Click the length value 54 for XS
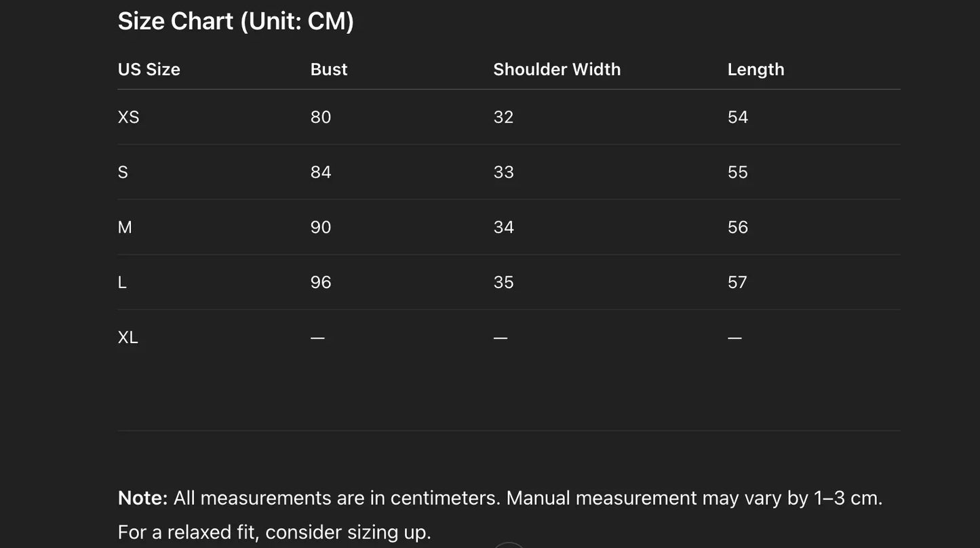Screen dimensions: 980x548 pos(737,117)
